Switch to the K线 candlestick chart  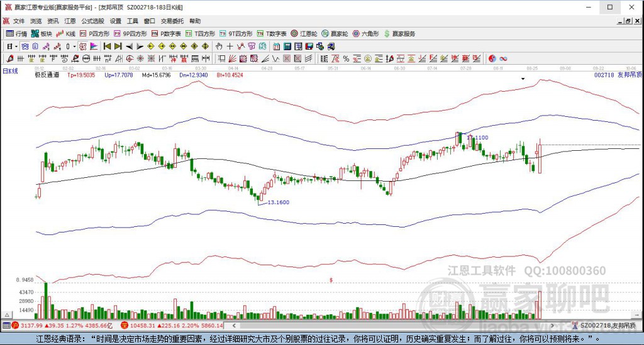tap(66, 34)
